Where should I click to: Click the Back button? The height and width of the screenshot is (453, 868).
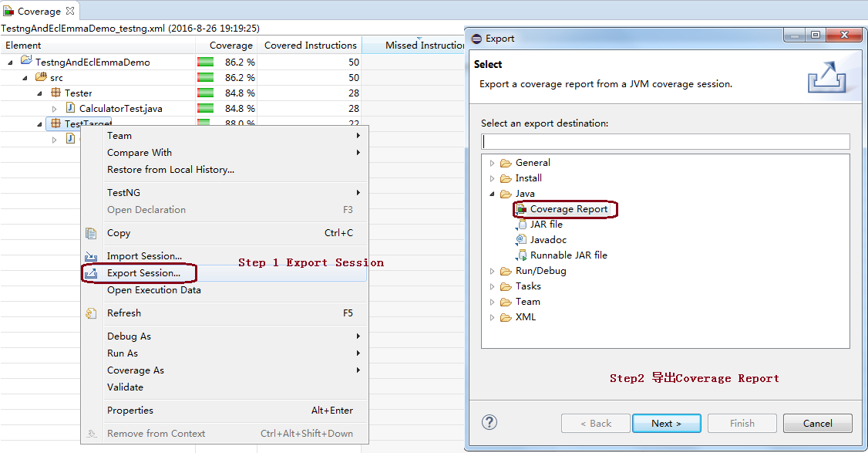(x=596, y=423)
